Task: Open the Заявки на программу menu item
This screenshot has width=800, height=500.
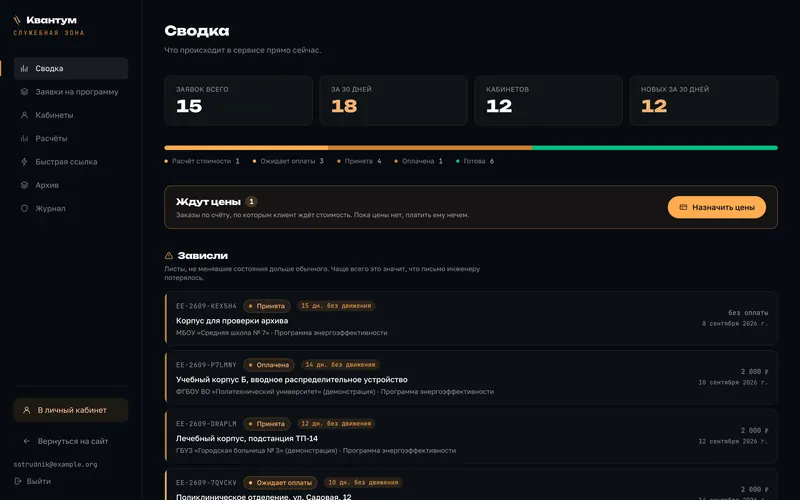Action: (x=71, y=92)
